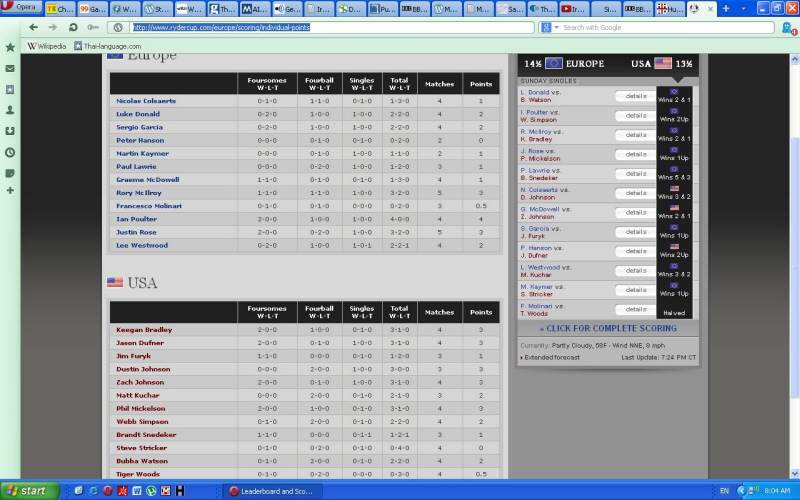The width and height of the screenshot is (800, 500).
Task: Click the Show Desktop quick launch icon
Action: click(79, 491)
